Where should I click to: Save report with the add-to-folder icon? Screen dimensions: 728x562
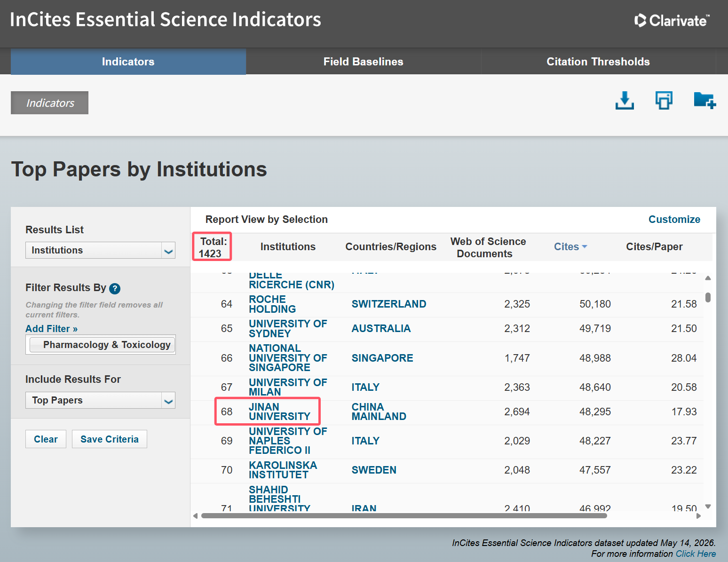(705, 101)
